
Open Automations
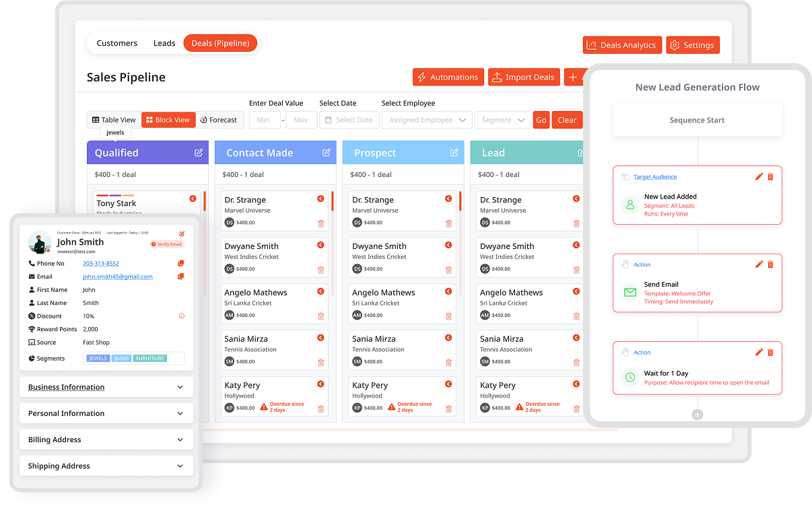pos(448,77)
